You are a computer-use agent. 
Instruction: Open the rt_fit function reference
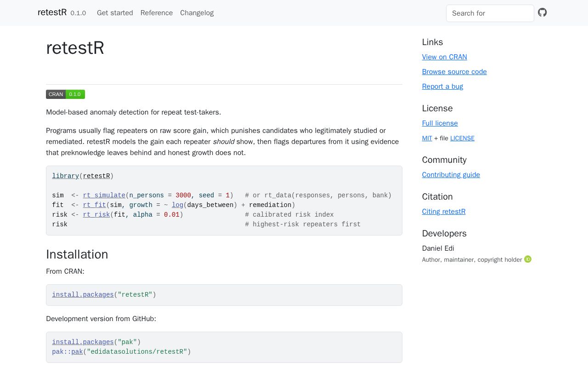(x=95, y=205)
